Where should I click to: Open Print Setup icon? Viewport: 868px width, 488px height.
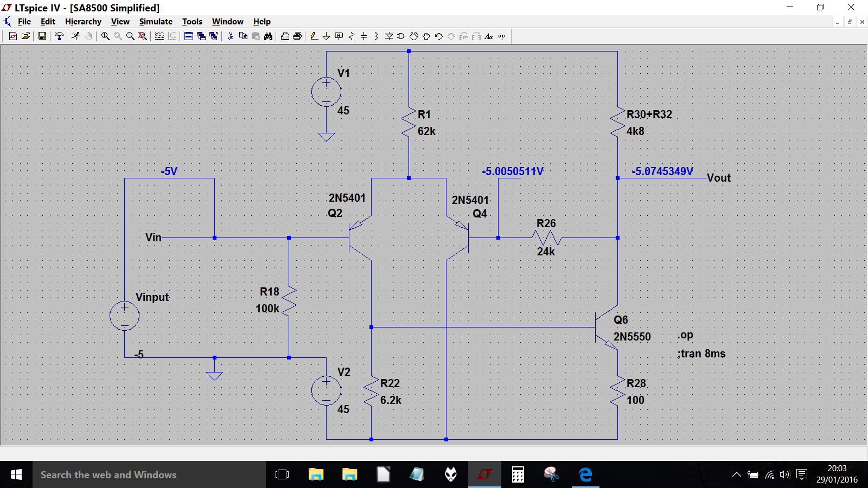point(285,36)
